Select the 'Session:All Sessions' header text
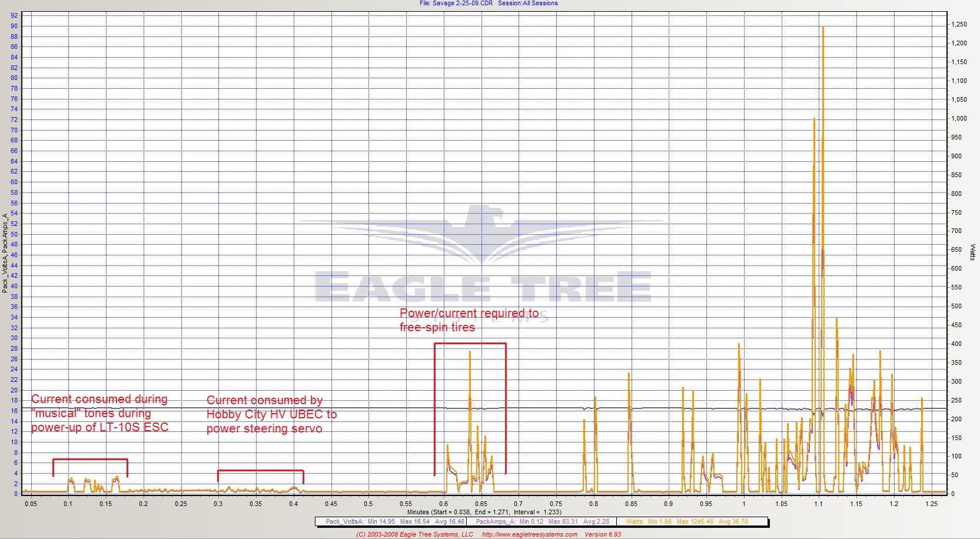 [x=528, y=4]
